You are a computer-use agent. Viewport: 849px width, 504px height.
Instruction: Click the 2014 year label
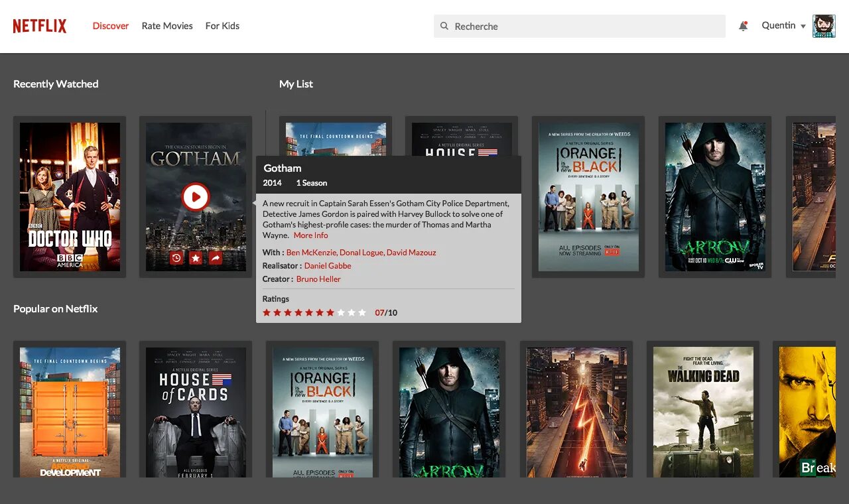coord(272,183)
